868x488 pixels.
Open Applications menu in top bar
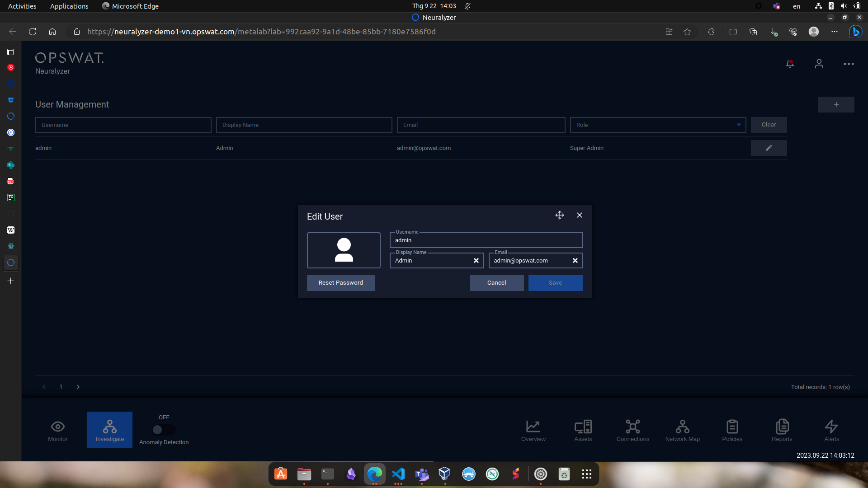pyautogui.click(x=69, y=6)
